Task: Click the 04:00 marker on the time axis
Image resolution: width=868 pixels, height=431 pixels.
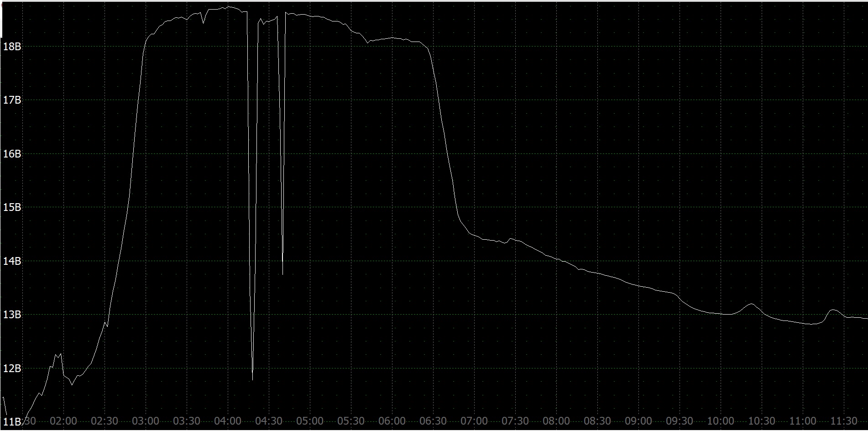Action: coord(227,421)
